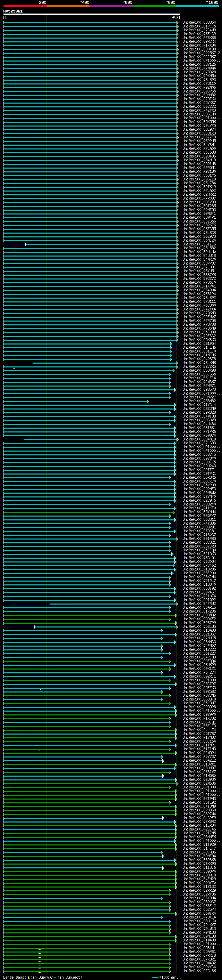222x980 pixels.
Task: Select hit label UniRef100_C3V126
Action: pyautogui.click(x=199, y=65)
